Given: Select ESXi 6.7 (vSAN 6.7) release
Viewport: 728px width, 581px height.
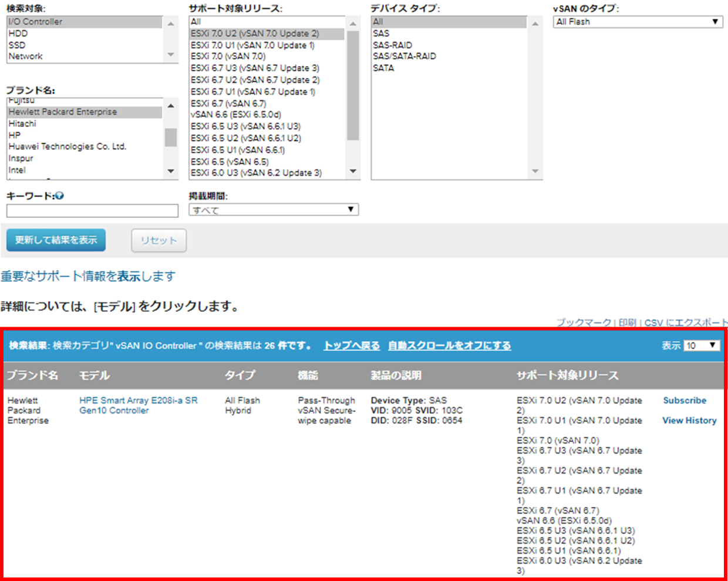Looking at the screenshot, I should coord(267,103).
